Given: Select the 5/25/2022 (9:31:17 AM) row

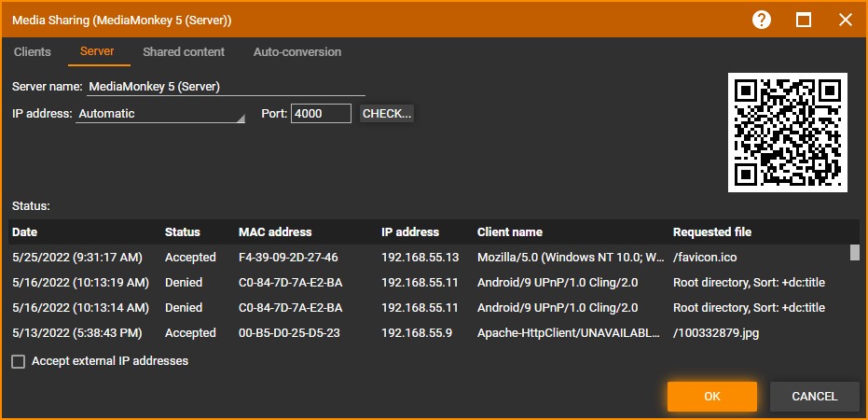Looking at the screenshot, I should (x=430, y=258).
